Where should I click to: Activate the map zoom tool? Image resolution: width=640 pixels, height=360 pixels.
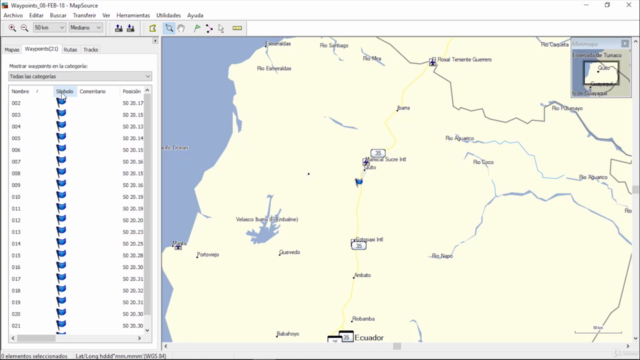point(169,28)
